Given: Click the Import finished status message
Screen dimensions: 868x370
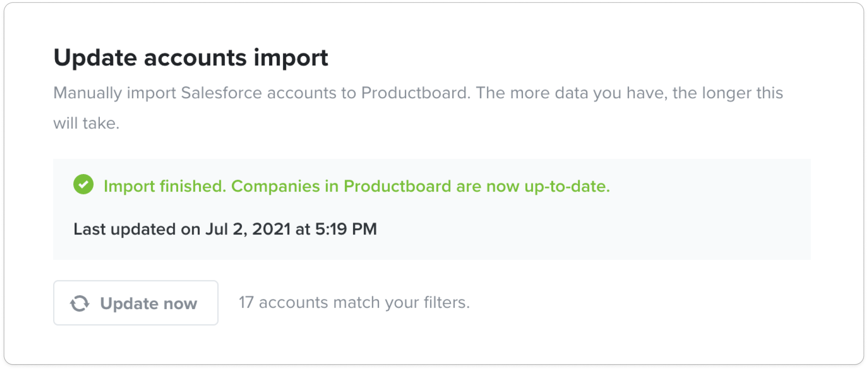Looking at the screenshot, I should (x=357, y=186).
